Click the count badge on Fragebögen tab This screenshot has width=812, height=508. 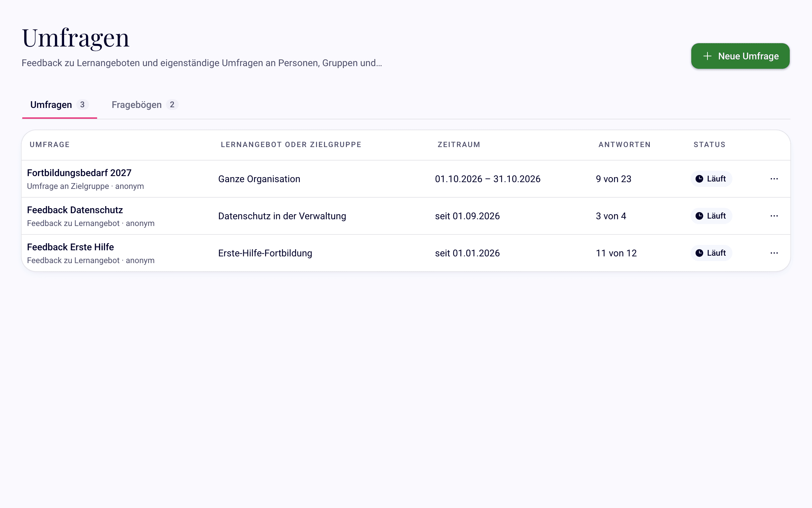tap(172, 105)
